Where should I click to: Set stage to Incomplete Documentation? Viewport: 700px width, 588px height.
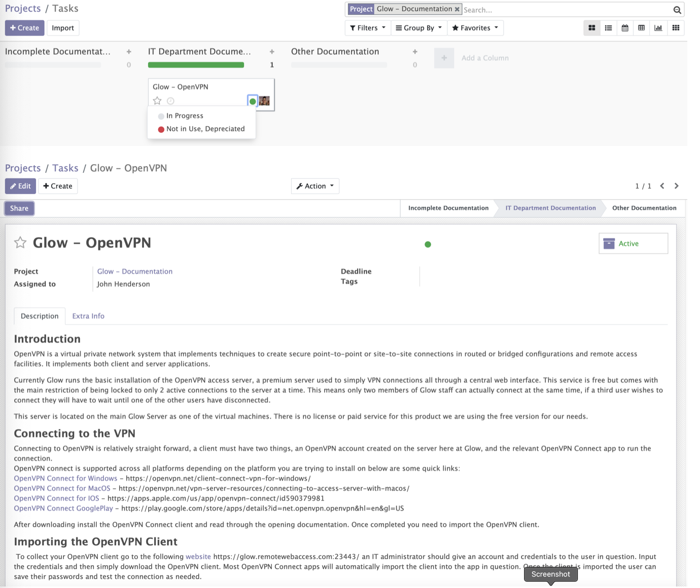pos(448,208)
